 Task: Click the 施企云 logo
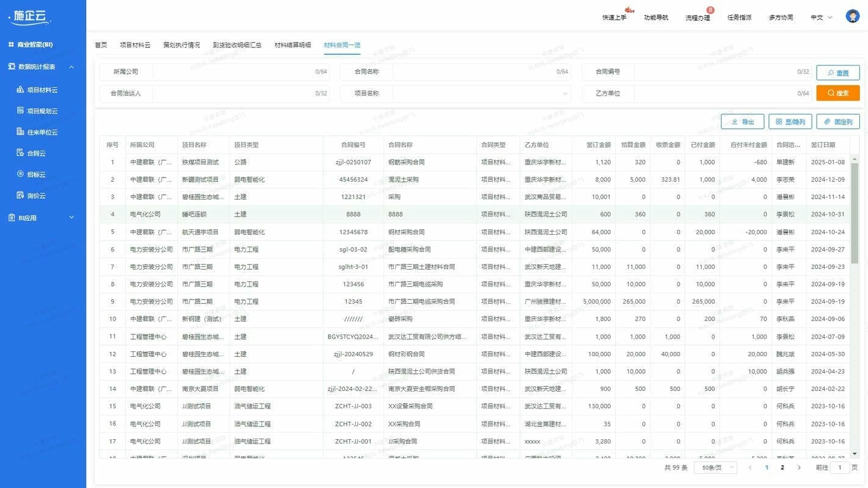[29, 16]
